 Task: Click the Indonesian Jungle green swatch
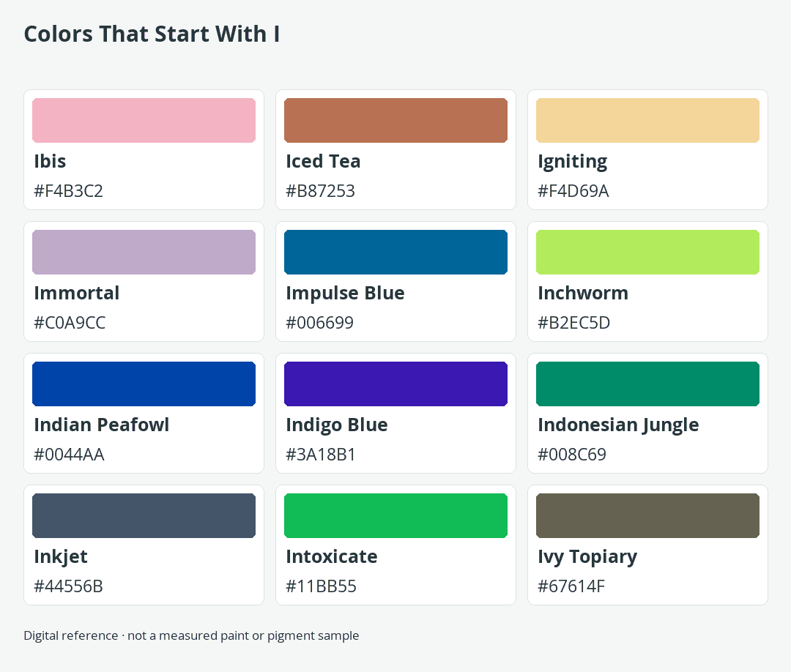(647, 384)
